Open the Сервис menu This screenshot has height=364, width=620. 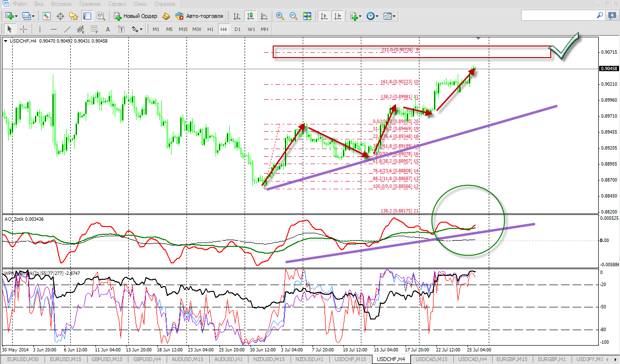click(117, 3)
